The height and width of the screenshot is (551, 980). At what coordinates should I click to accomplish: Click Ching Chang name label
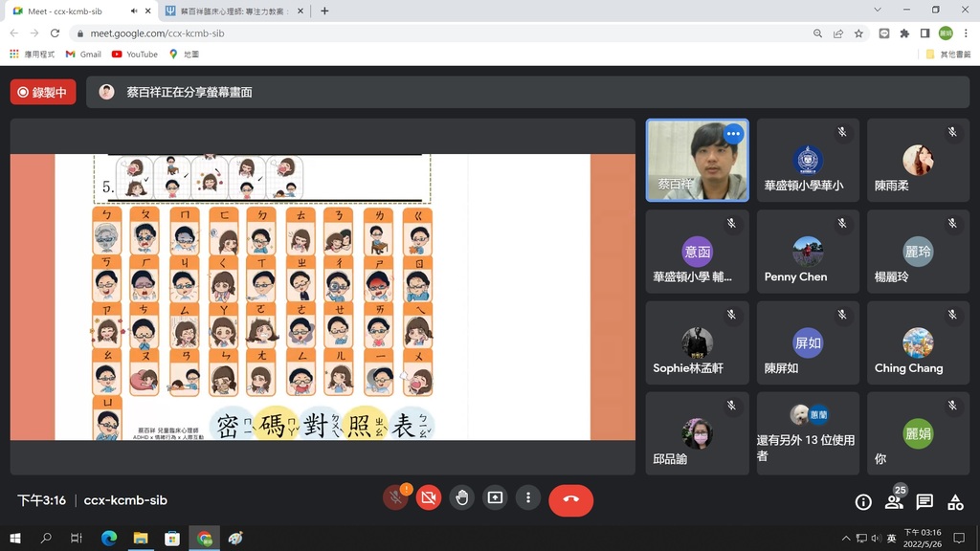point(909,368)
